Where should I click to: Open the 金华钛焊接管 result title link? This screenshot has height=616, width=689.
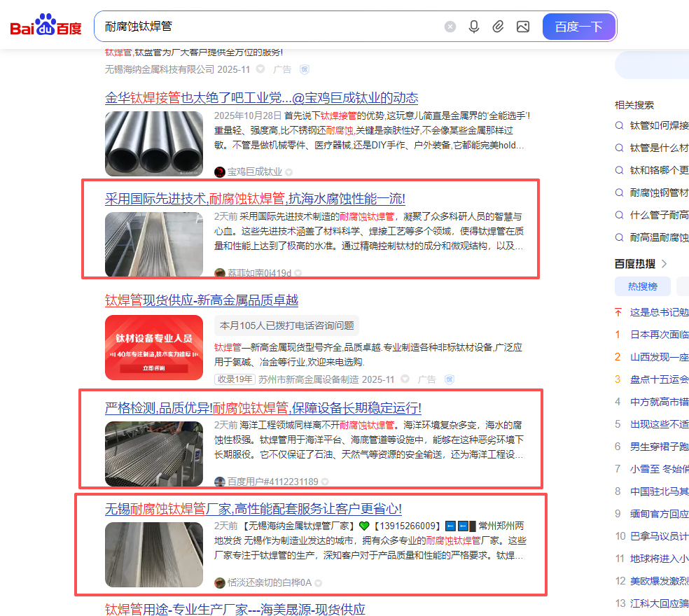pos(261,97)
